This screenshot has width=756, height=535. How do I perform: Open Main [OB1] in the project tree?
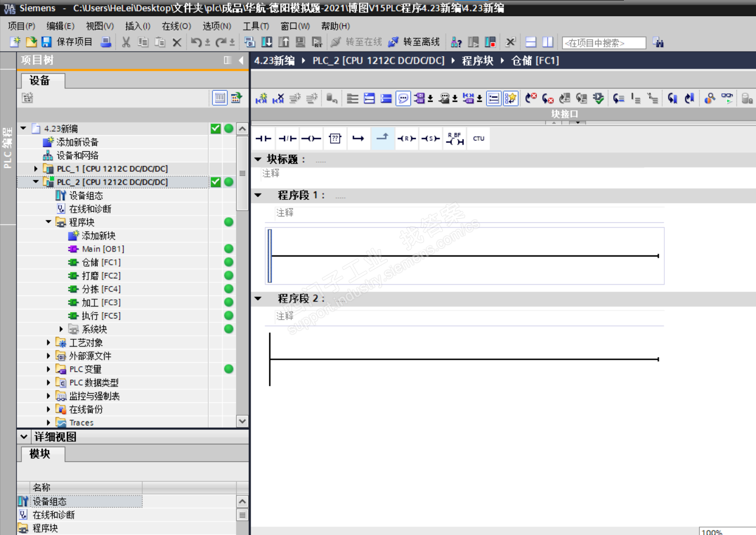[x=103, y=249]
